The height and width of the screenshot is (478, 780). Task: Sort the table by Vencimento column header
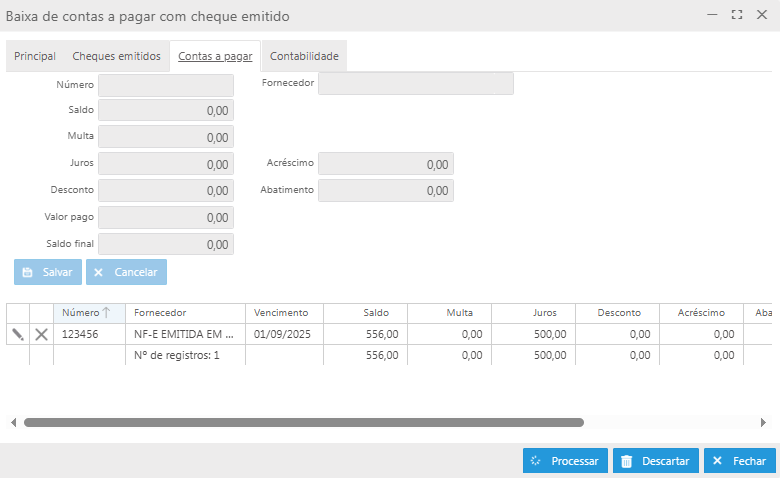[x=283, y=313]
